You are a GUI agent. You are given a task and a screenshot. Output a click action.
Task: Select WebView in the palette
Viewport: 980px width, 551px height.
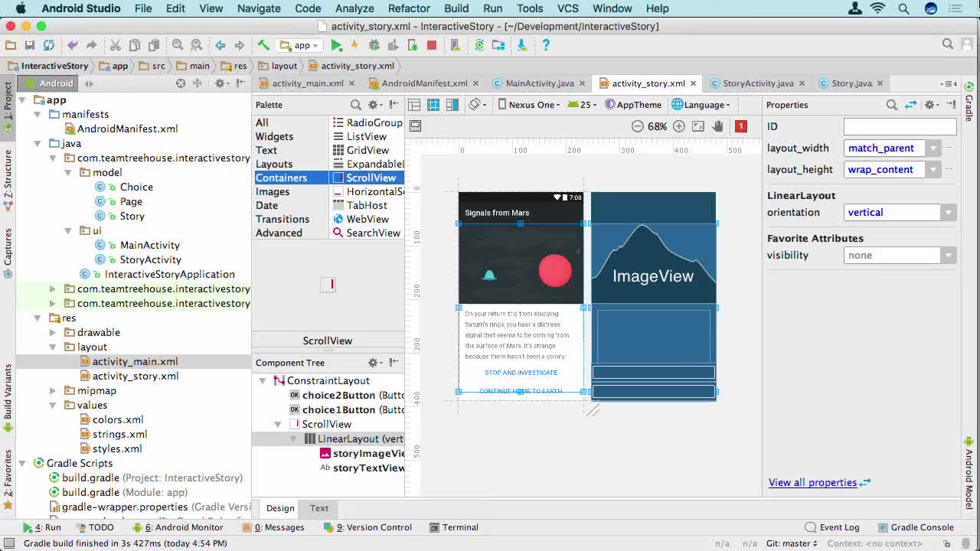pos(367,219)
